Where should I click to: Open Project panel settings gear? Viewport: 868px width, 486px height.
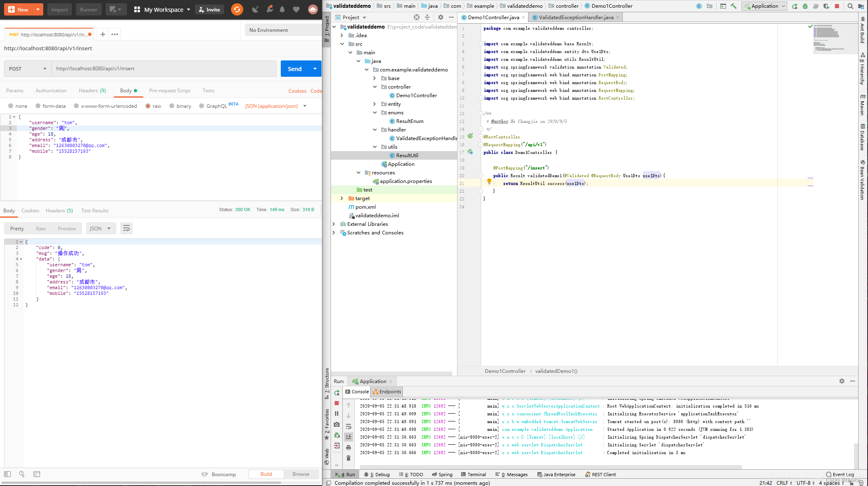tap(441, 17)
